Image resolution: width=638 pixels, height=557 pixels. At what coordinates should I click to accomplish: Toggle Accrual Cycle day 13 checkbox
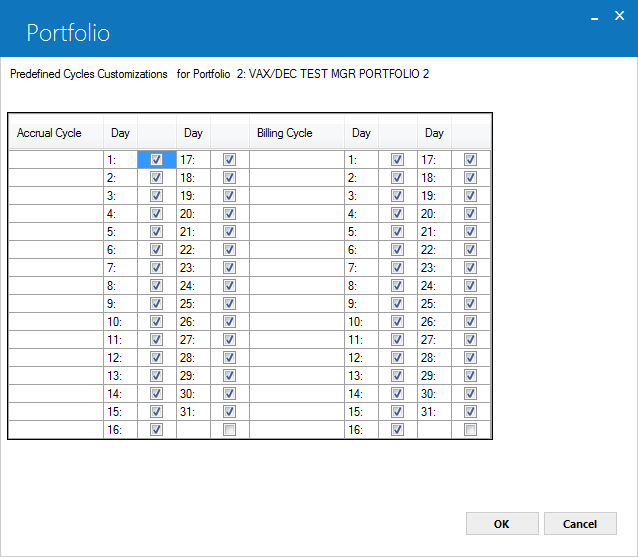156,376
